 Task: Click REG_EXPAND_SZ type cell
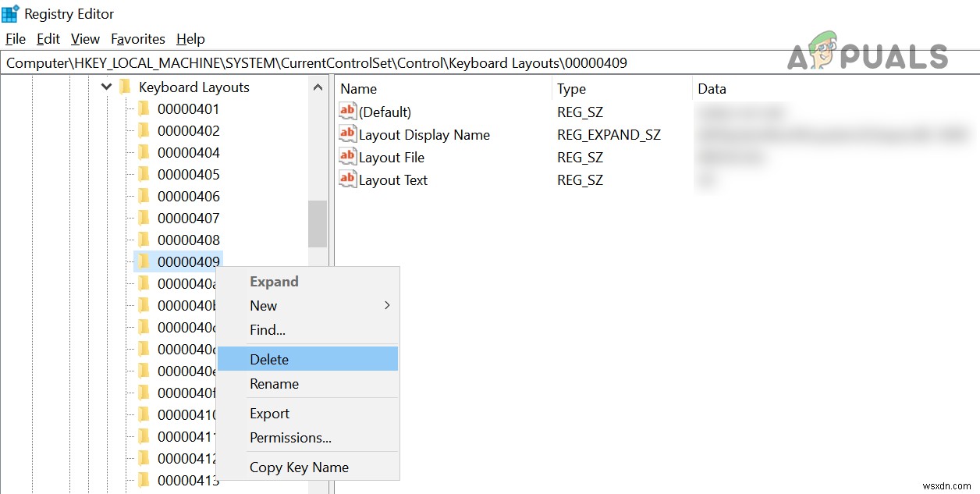pos(609,135)
